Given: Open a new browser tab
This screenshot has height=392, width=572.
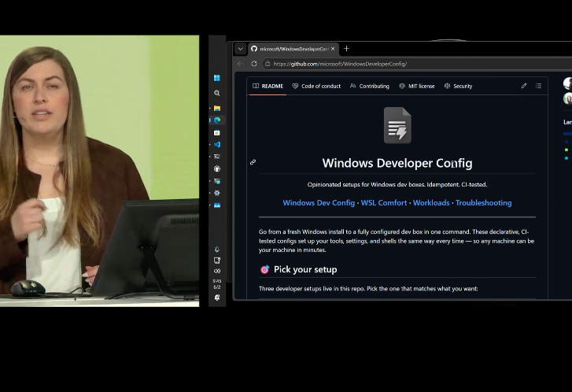Looking at the screenshot, I should (x=346, y=49).
